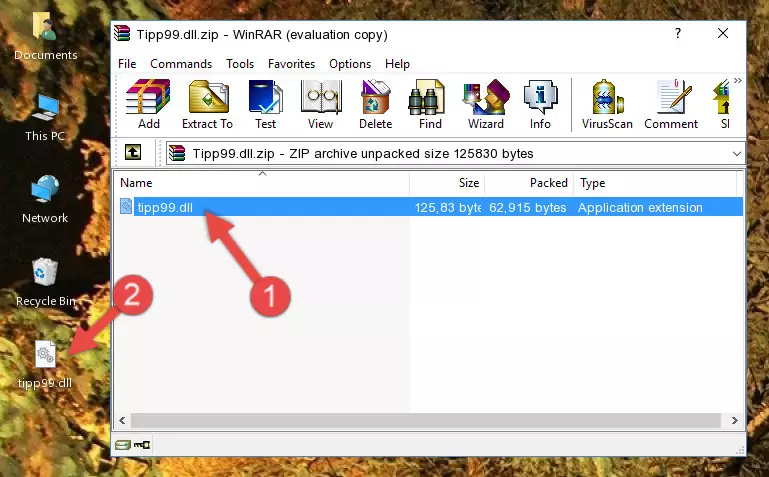Click the WinRAR title bar app icon

[x=122, y=33]
